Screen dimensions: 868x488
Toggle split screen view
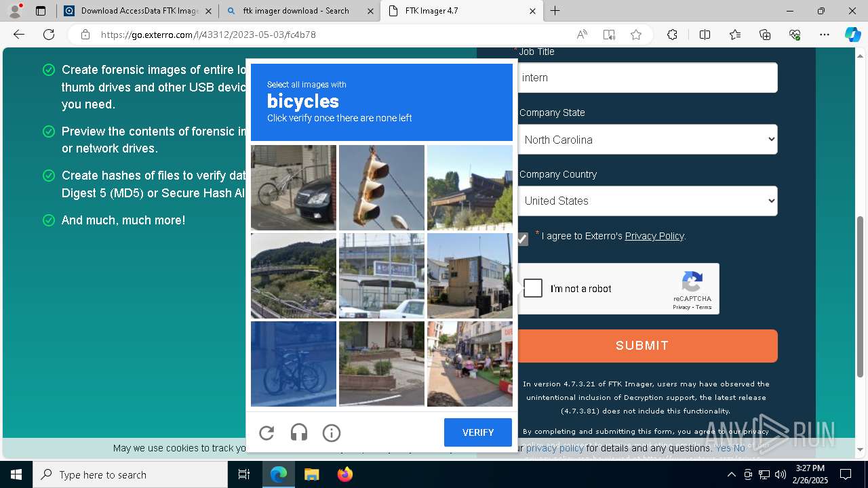tap(705, 35)
